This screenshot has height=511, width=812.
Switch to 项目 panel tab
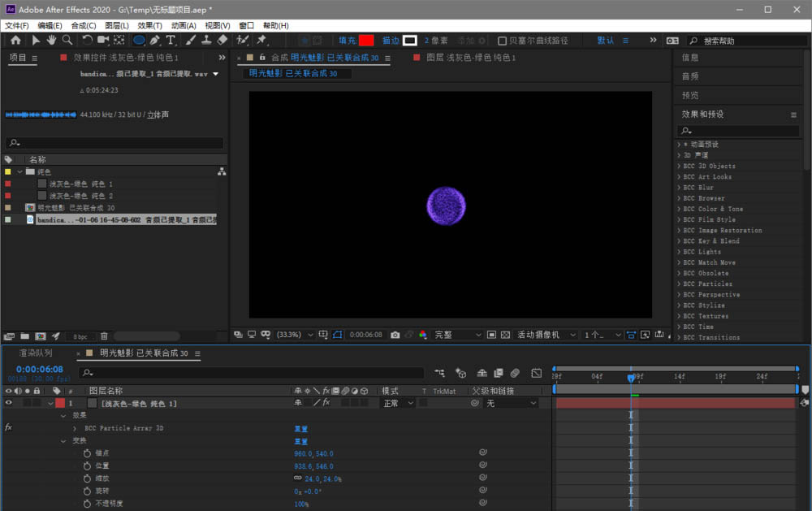[18, 58]
